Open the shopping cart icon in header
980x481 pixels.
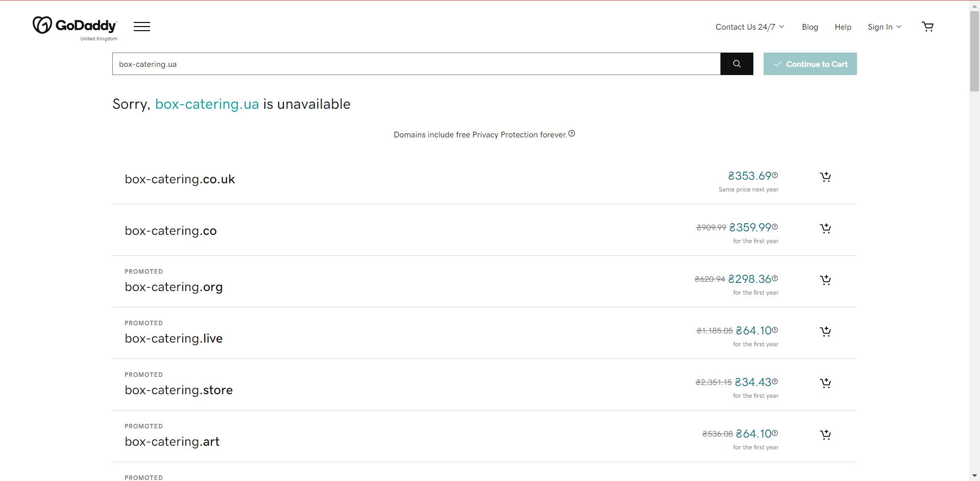point(928,27)
